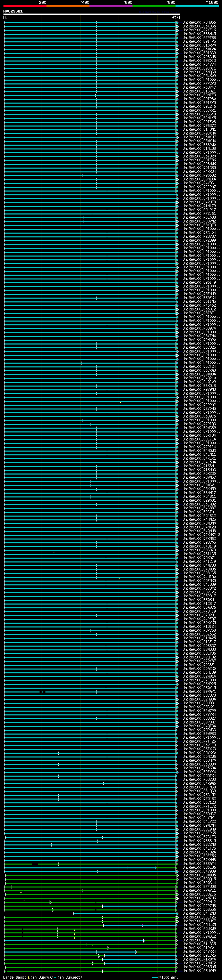Click the red ~20% identity legend segment
This screenshot has height=980, width=222.
point(25,6)
